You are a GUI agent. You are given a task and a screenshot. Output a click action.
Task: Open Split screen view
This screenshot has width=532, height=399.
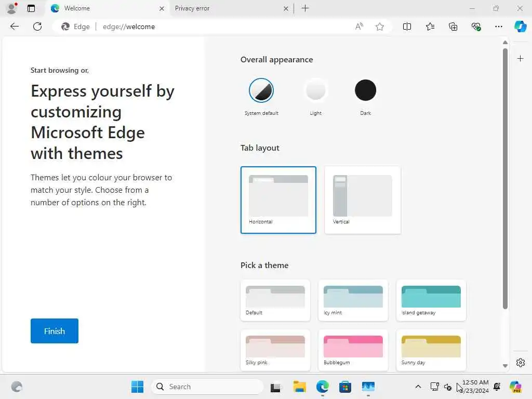pos(407,26)
